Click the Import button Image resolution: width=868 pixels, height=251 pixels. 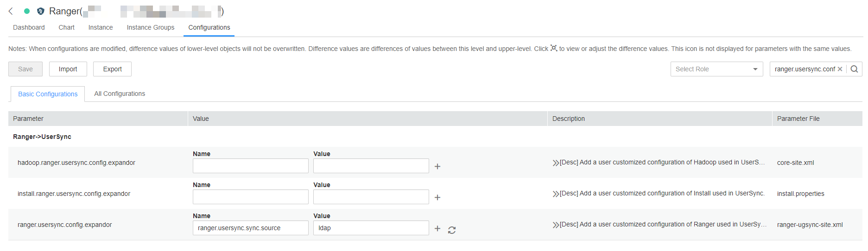(x=68, y=69)
